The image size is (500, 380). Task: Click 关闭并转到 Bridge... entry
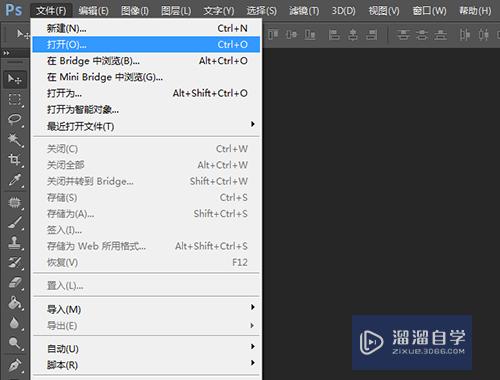coord(146,181)
